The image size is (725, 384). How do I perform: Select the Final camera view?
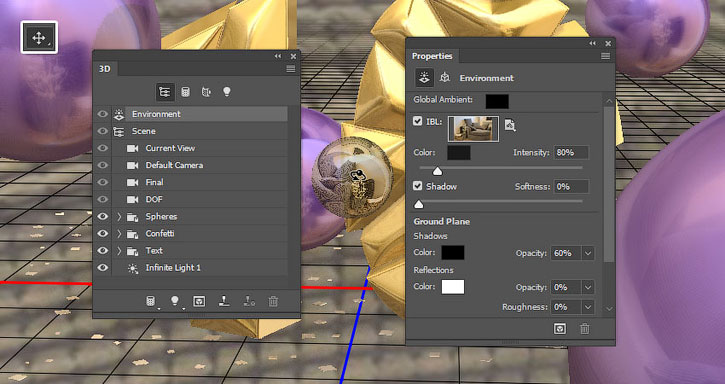199,182
